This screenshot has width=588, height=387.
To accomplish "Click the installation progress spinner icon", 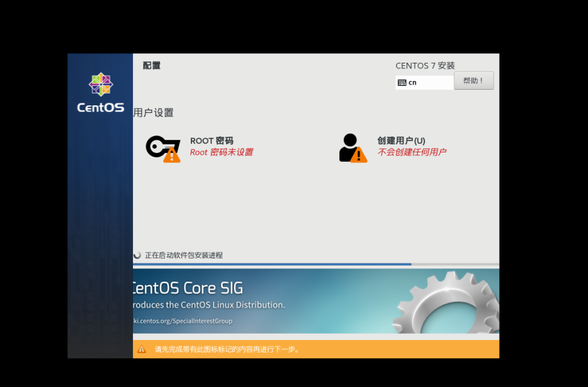I will pyautogui.click(x=137, y=255).
